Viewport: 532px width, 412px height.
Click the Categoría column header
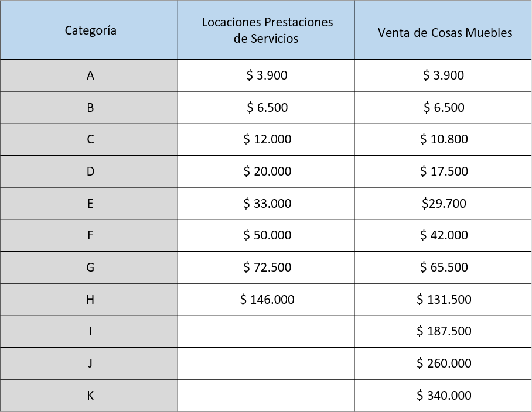click(89, 30)
